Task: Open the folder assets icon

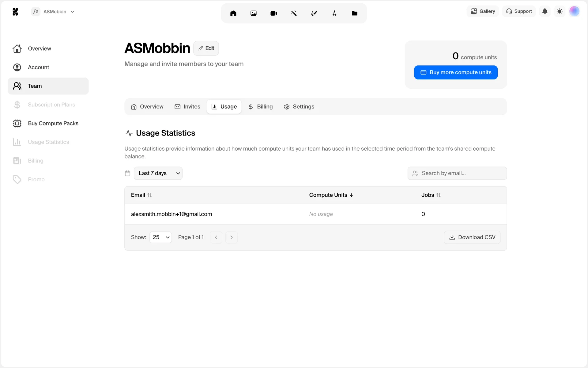Action: pyautogui.click(x=354, y=13)
